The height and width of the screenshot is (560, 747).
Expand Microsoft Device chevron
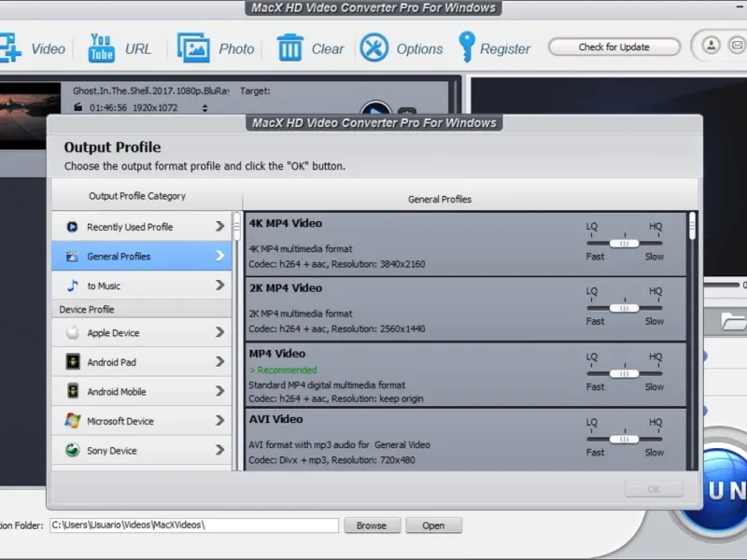pyautogui.click(x=219, y=421)
